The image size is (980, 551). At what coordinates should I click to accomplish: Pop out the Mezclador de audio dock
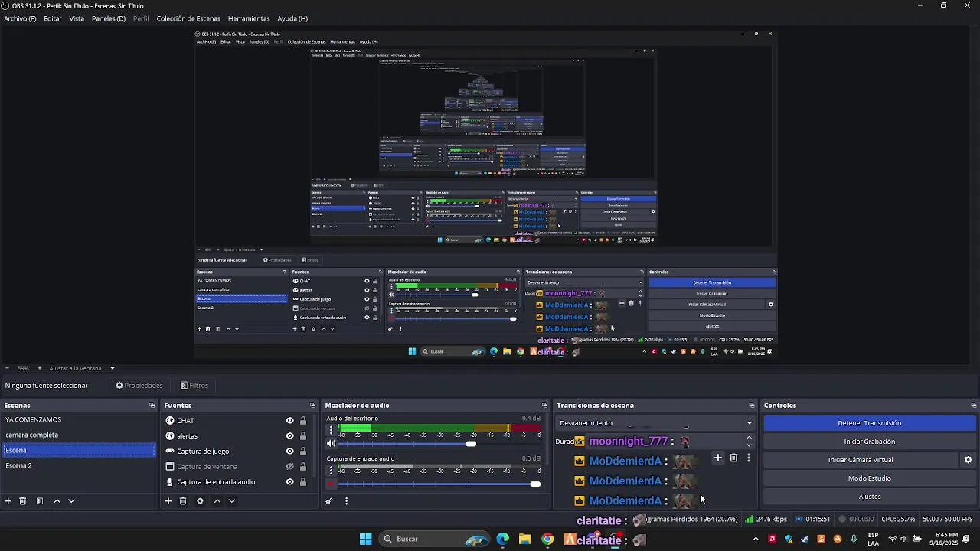pyautogui.click(x=544, y=406)
